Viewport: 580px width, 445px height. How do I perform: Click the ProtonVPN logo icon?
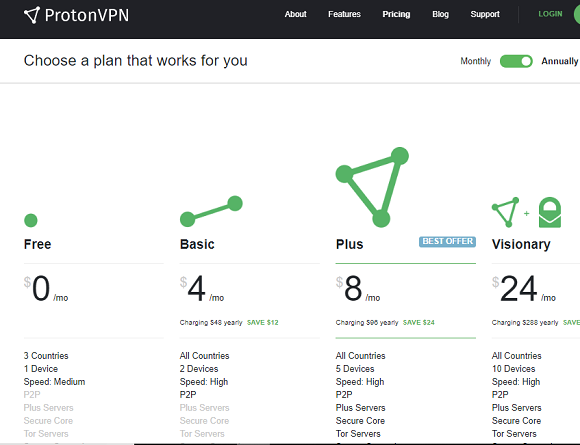(x=31, y=15)
